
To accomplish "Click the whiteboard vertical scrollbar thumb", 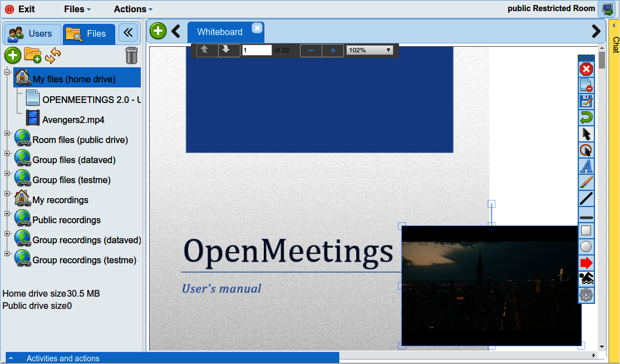I will [x=602, y=61].
